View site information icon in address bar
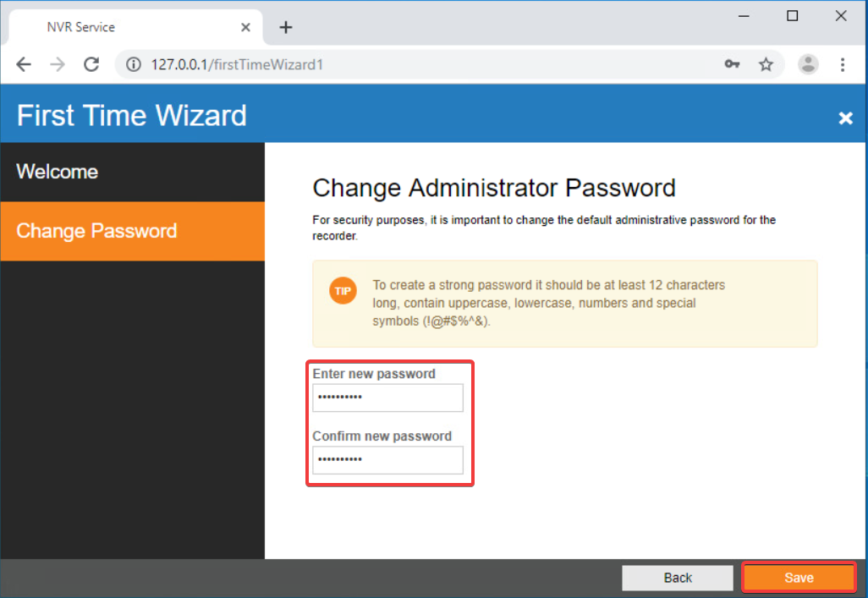868x598 pixels. point(134,65)
